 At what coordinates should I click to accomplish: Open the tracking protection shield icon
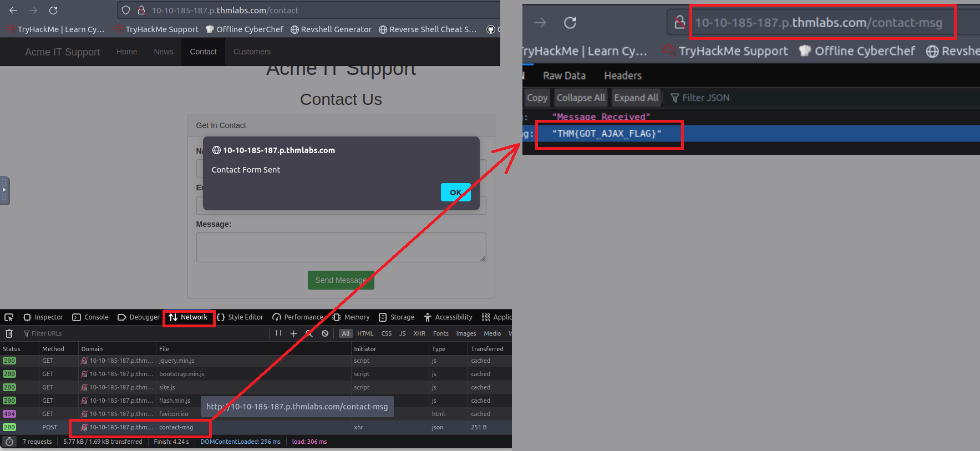[x=126, y=11]
